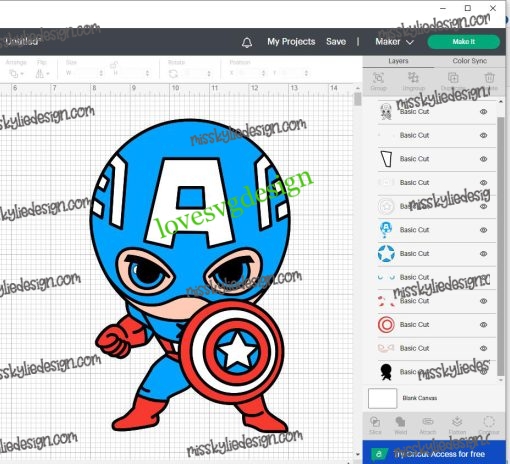The image size is (510, 464).
Task: Click the Rotate value stepper arrows
Action: pyautogui.click(x=209, y=73)
